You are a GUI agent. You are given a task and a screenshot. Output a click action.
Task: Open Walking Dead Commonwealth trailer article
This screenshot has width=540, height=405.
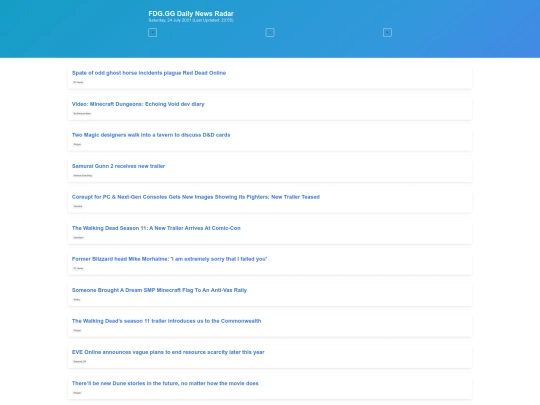(166, 321)
